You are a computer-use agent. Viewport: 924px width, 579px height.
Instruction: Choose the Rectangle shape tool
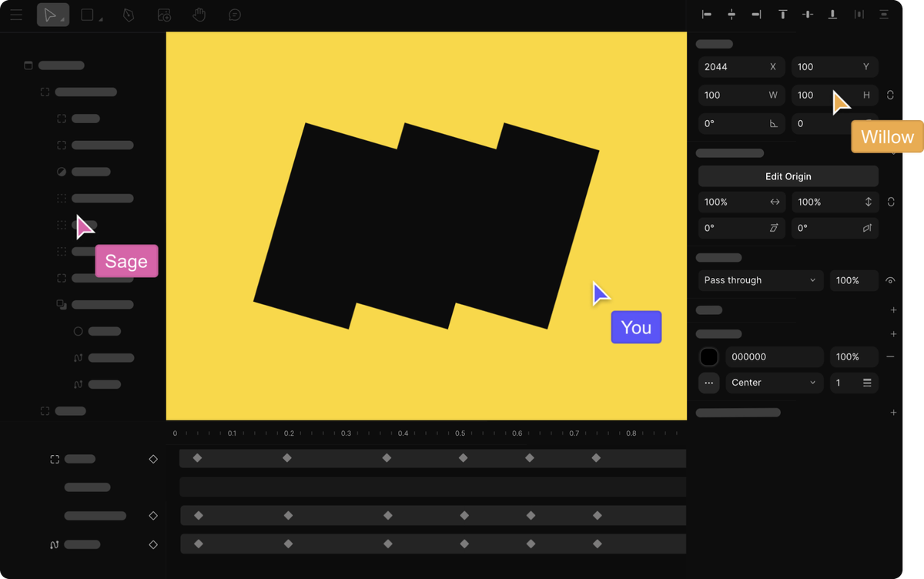(87, 15)
